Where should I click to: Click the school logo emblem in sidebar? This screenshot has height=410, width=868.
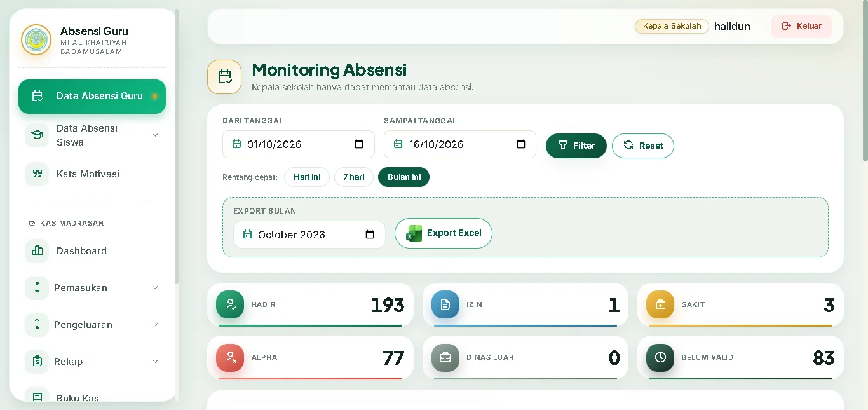click(36, 40)
